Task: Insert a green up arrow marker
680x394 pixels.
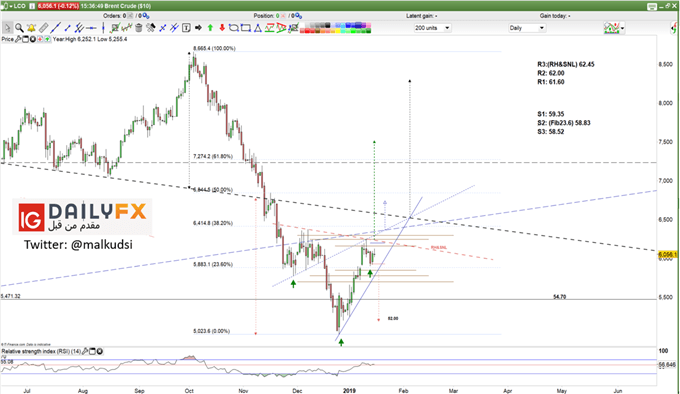Action: (x=210, y=28)
